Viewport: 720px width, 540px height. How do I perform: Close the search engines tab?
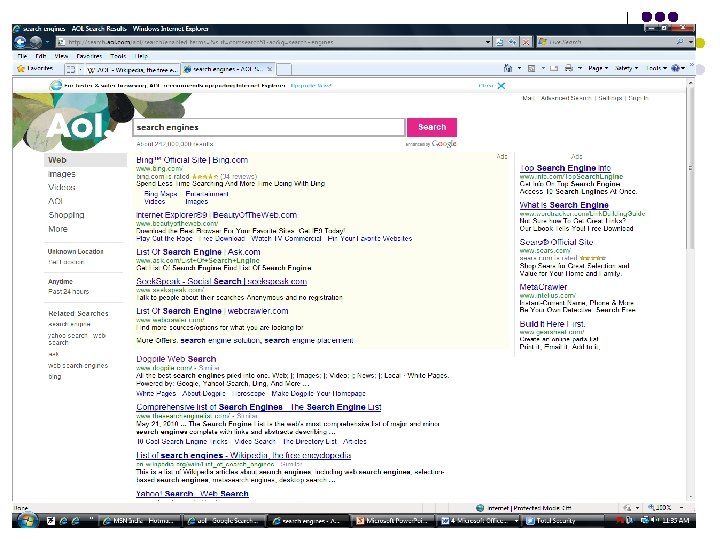[x=270, y=69]
